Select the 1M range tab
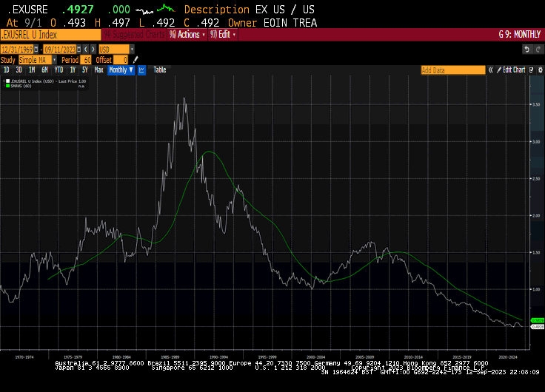 32,70
